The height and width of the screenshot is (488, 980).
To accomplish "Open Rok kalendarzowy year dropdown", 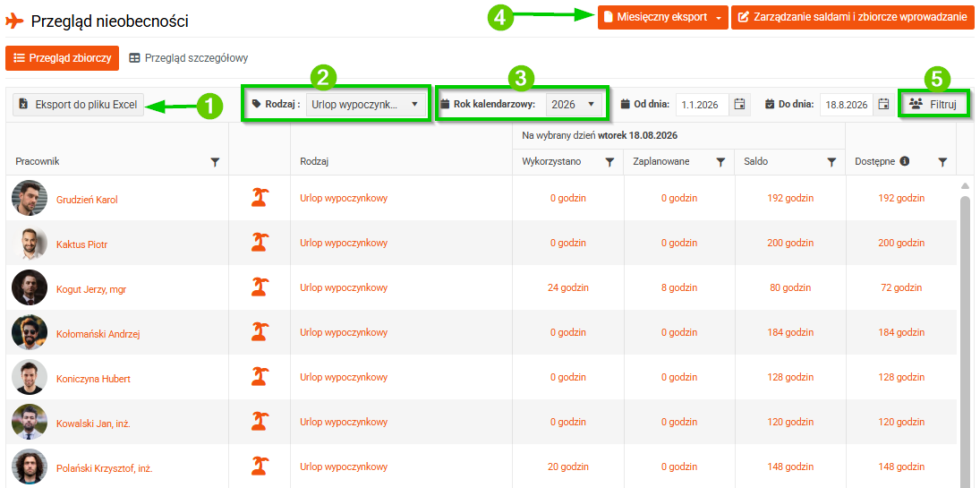I will pyautogui.click(x=574, y=105).
